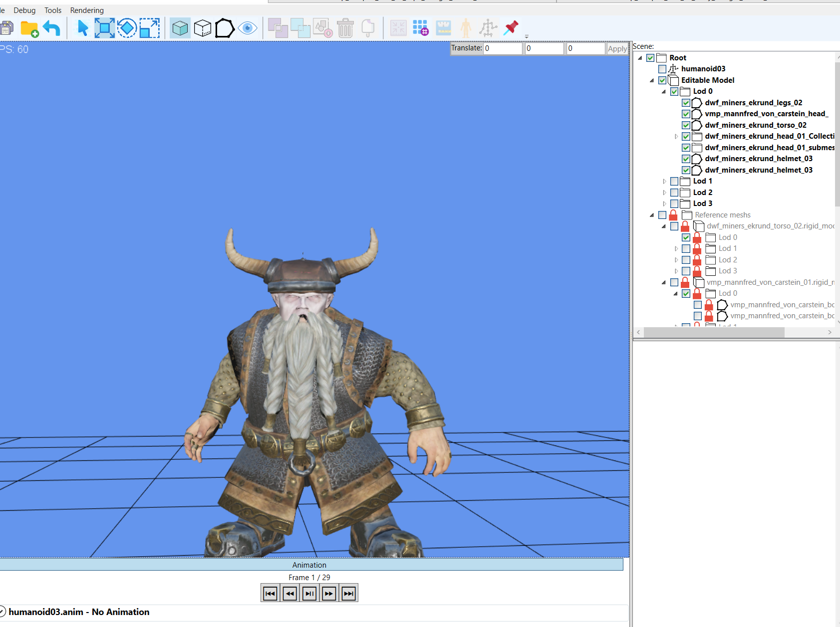Expand dwf_miners_ekrund_head_01_Collection node

point(676,136)
